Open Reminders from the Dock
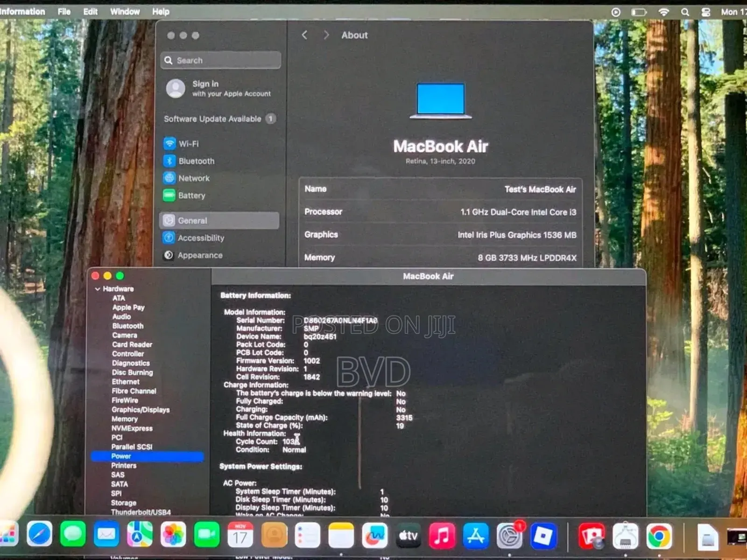747x560 pixels. click(308, 535)
